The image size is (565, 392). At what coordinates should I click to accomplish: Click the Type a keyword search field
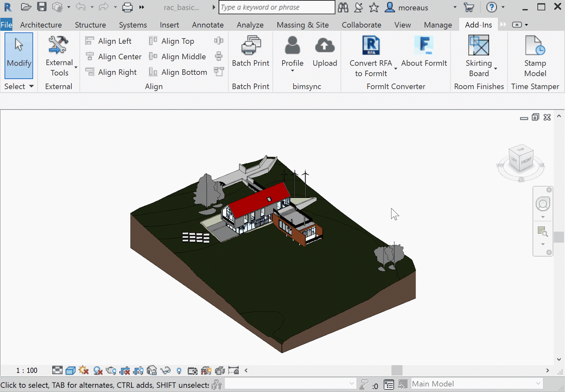pos(276,7)
